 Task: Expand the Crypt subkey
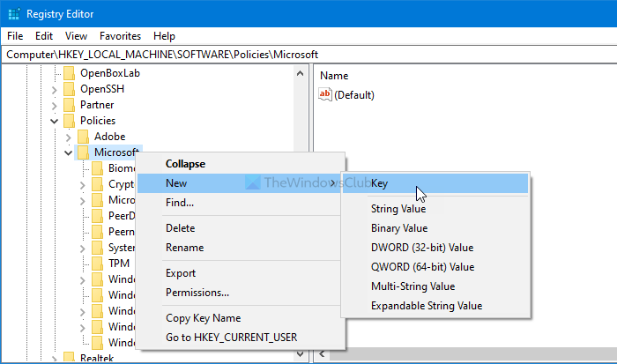pos(83,185)
